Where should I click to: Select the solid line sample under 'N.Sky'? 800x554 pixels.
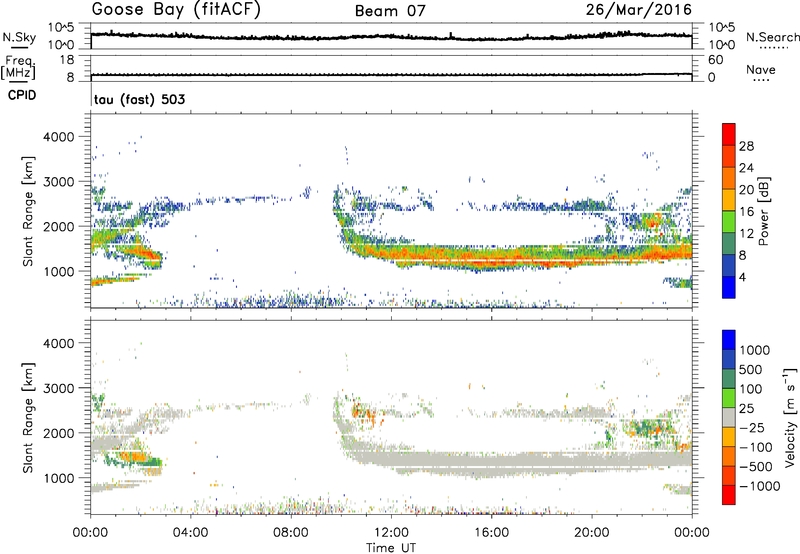pos(19,47)
